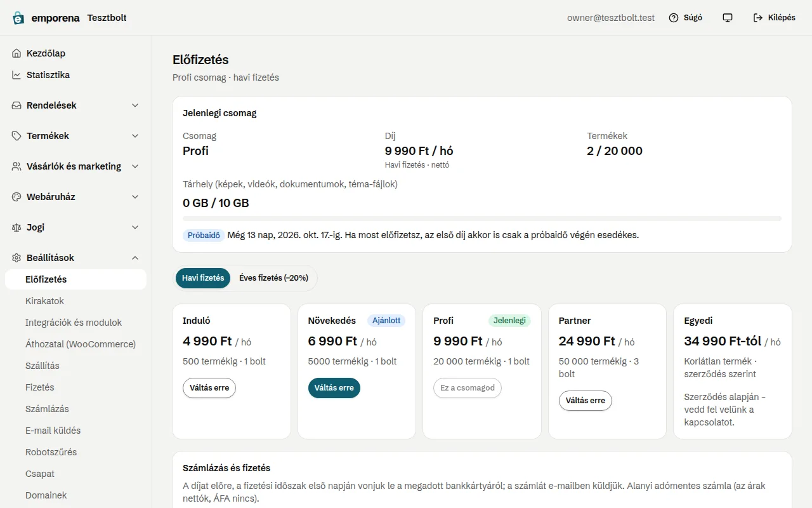
Task: Open E-mail küldés settings
Action: pos(75,431)
